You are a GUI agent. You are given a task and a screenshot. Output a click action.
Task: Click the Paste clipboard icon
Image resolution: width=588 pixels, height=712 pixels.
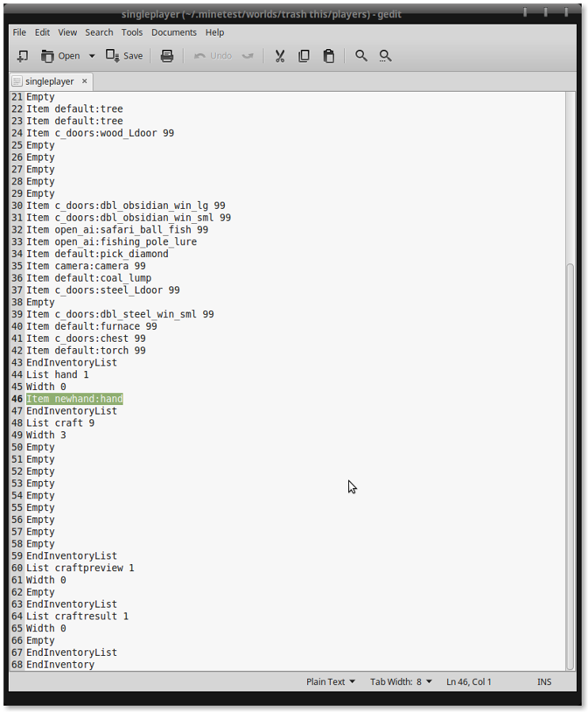[x=328, y=56]
